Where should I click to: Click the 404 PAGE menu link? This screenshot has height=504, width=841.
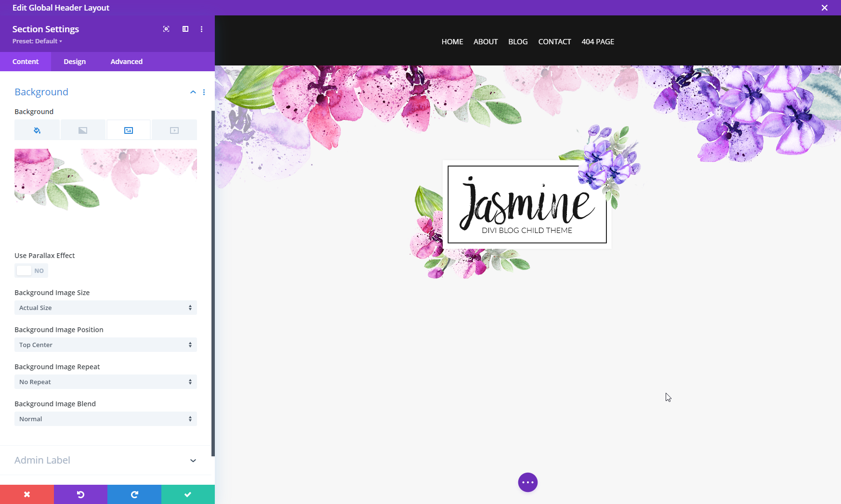pyautogui.click(x=598, y=42)
